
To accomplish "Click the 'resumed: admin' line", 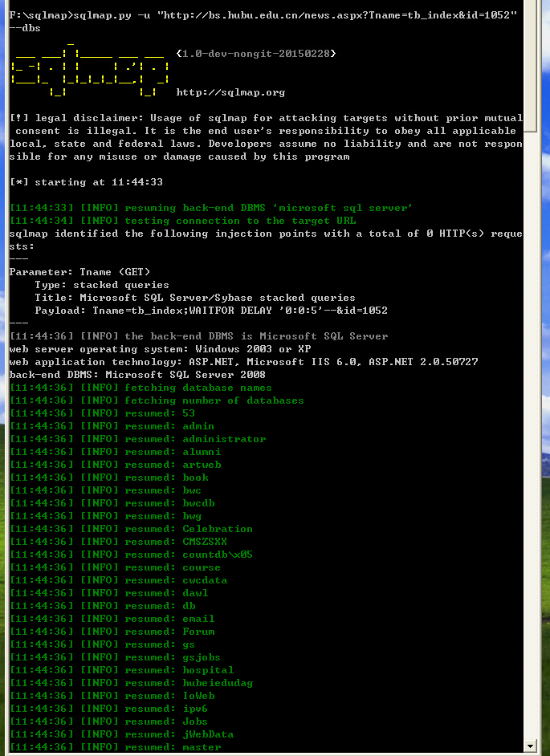I will click(112, 426).
